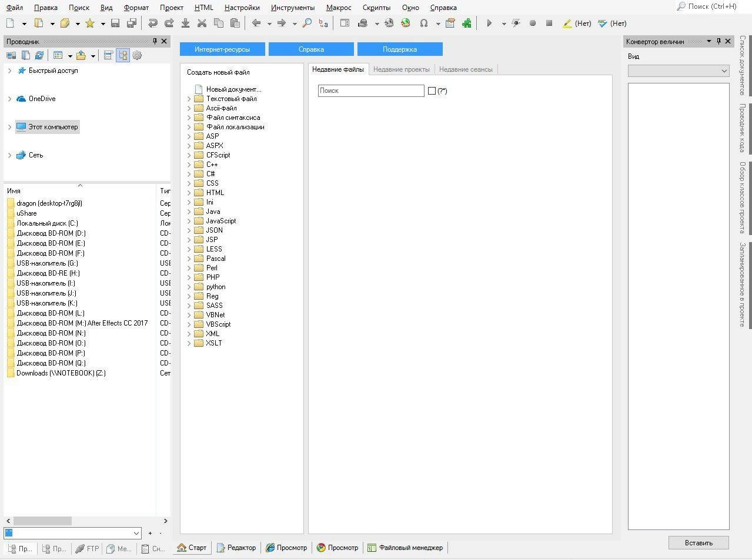Expand the Сеть tree node
The width and height of the screenshot is (752, 560).
coord(9,155)
